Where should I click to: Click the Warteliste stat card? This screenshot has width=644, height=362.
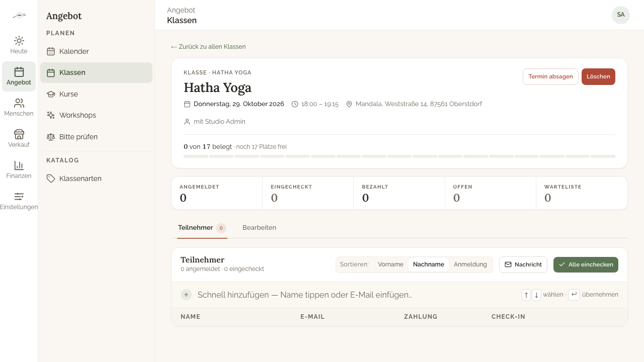582,193
